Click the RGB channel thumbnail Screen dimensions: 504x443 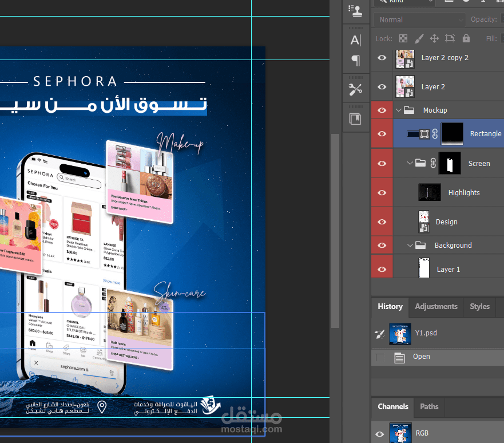pyautogui.click(x=400, y=433)
